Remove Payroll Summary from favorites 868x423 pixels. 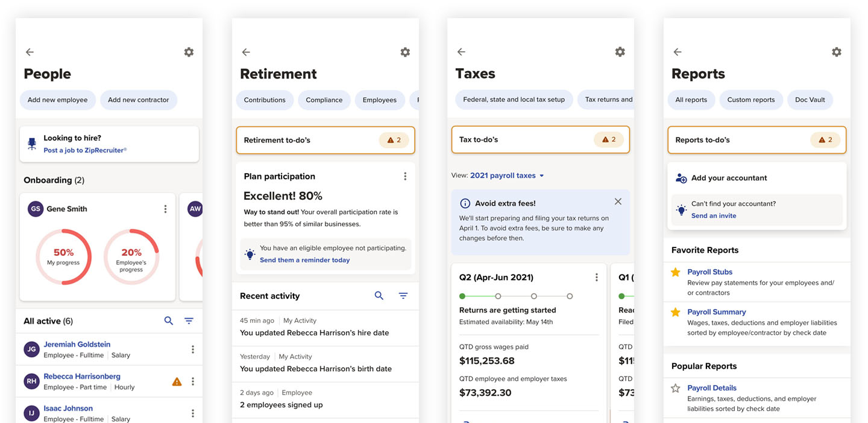click(676, 312)
